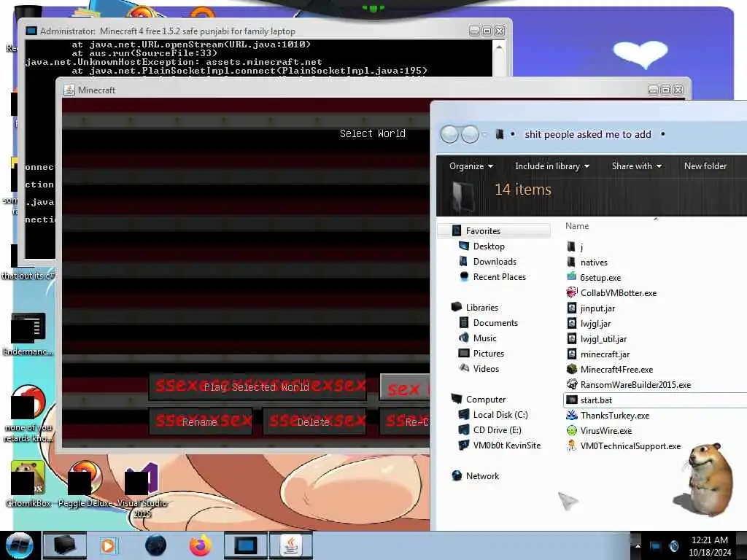Select the VM0TechnicalSupport.exe icon
747x560 pixels.
point(571,446)
